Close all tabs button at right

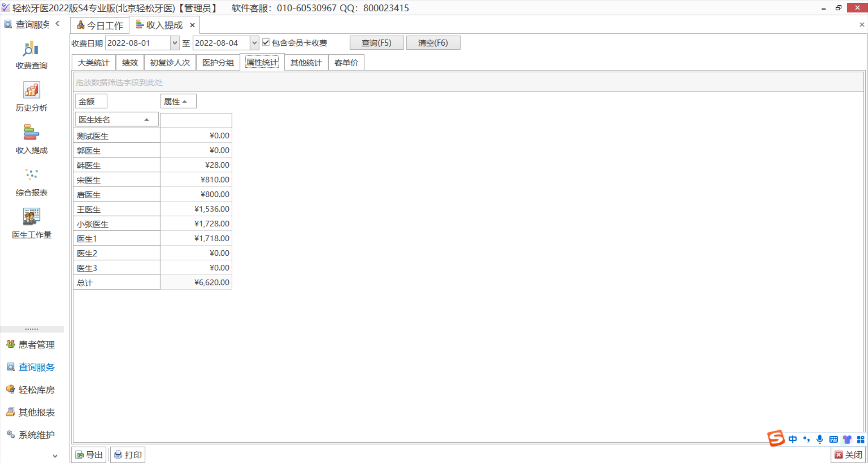click(x=862, y=24)
